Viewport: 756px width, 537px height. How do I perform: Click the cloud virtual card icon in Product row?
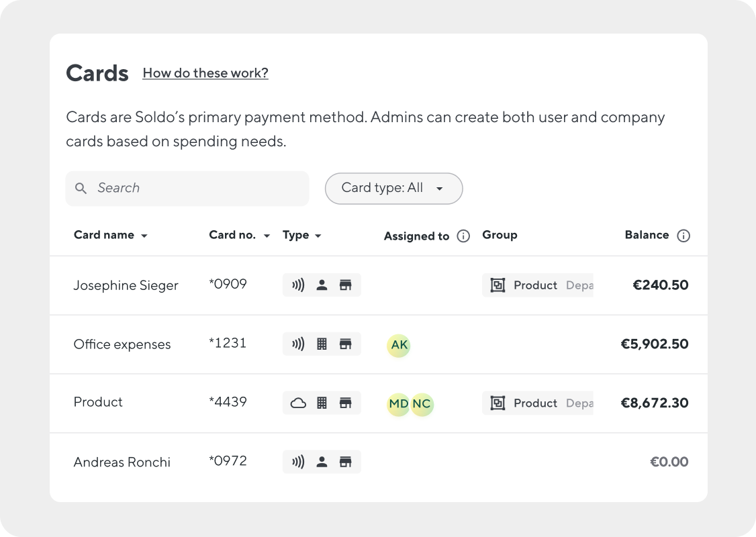298,403
